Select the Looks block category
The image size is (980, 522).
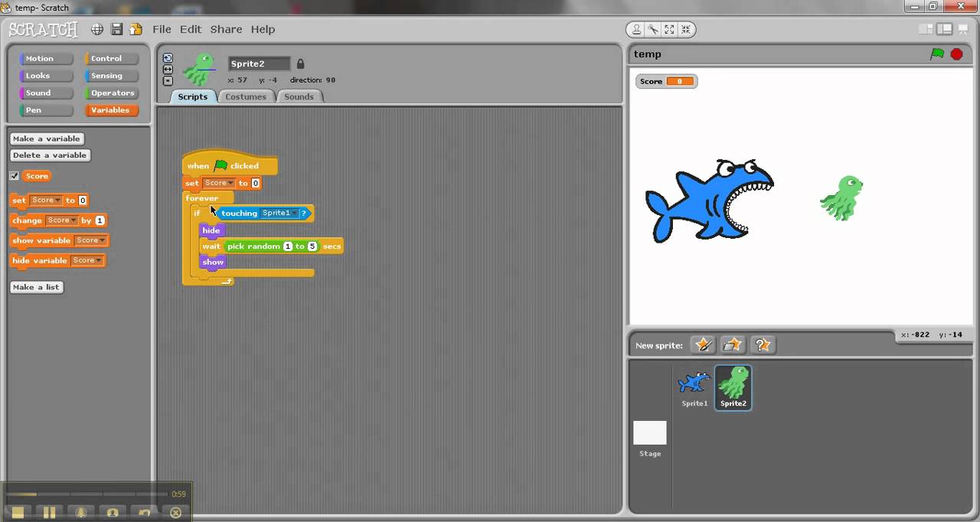[x=46, y=76]
